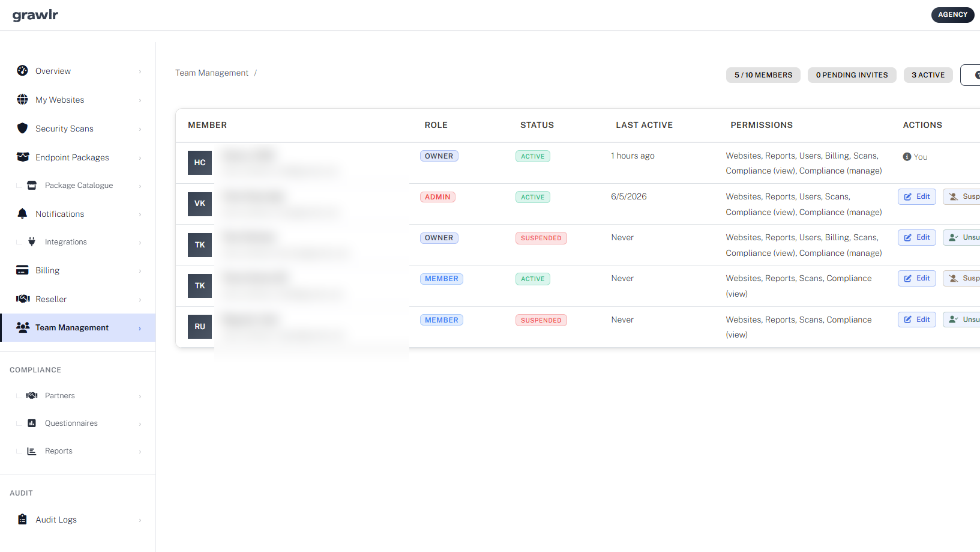Click the OWNER badge in HC row
This screenshot has width=980, height=552.
[439, 156]
